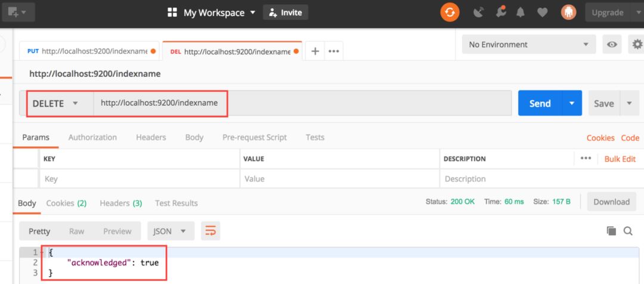
Task: Open manage environments gear icon
Action: pyautogui.click(x=637, y=44)
